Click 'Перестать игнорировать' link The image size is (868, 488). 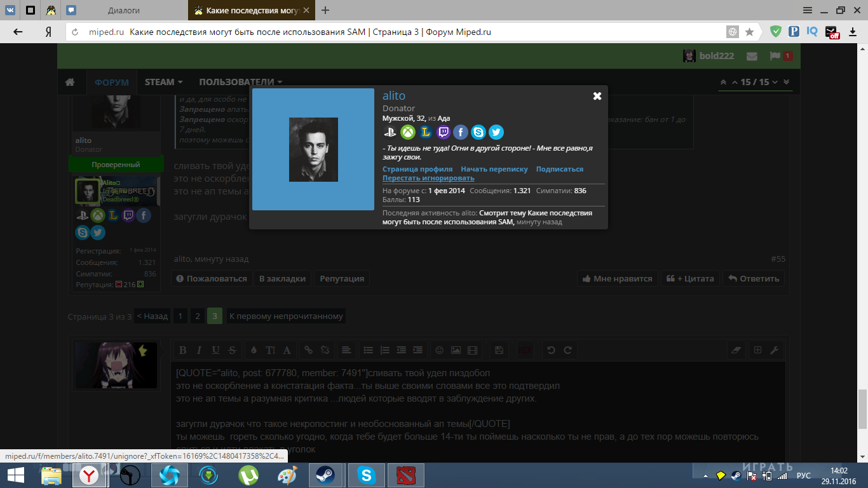(428, 178)
